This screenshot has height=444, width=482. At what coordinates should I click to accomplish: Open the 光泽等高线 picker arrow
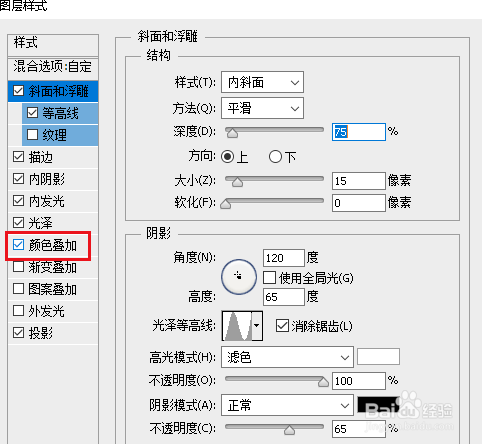(257, 326)
